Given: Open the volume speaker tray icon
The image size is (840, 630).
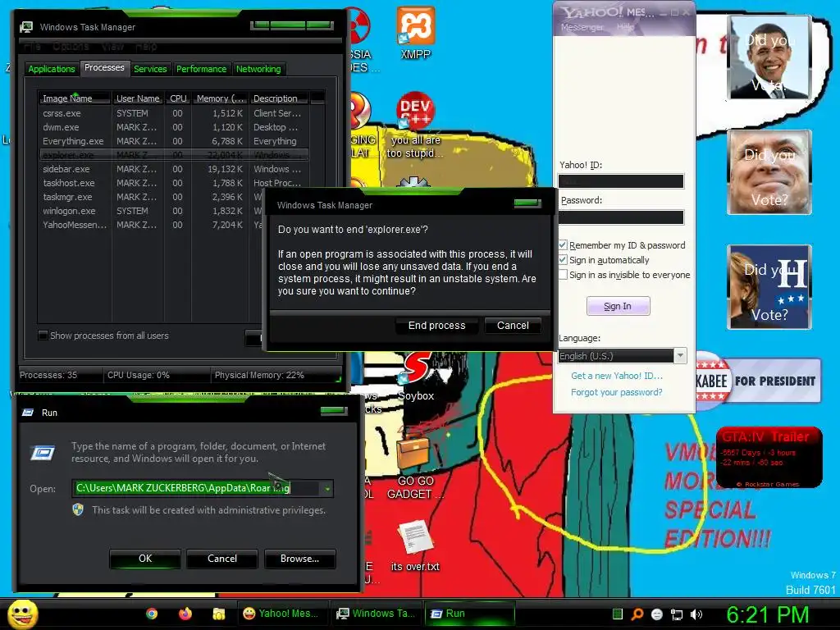Looking at the screenshot, I should coord(696,614).
